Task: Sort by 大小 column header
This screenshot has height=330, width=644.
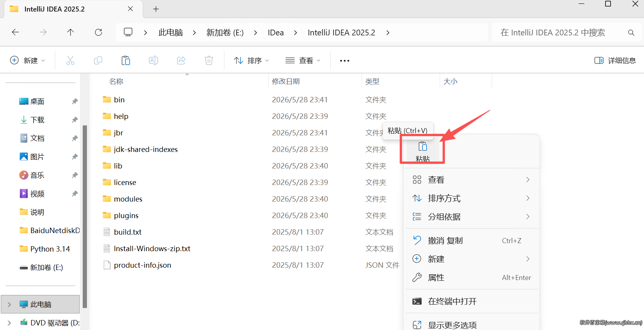Action: [450, 81]
